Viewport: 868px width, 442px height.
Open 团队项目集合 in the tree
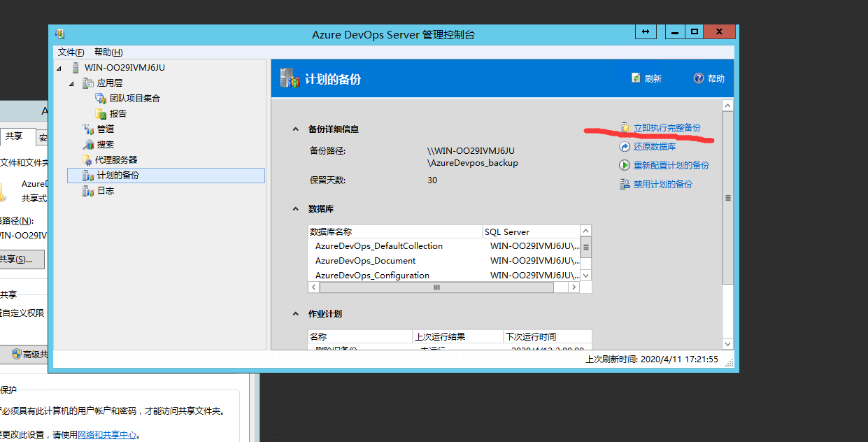pos(134,99)
